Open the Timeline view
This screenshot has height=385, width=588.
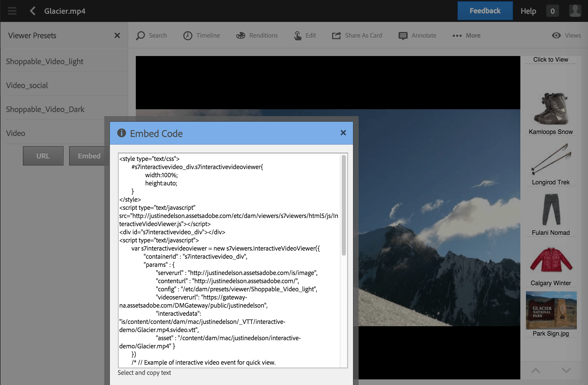point(202,35)
